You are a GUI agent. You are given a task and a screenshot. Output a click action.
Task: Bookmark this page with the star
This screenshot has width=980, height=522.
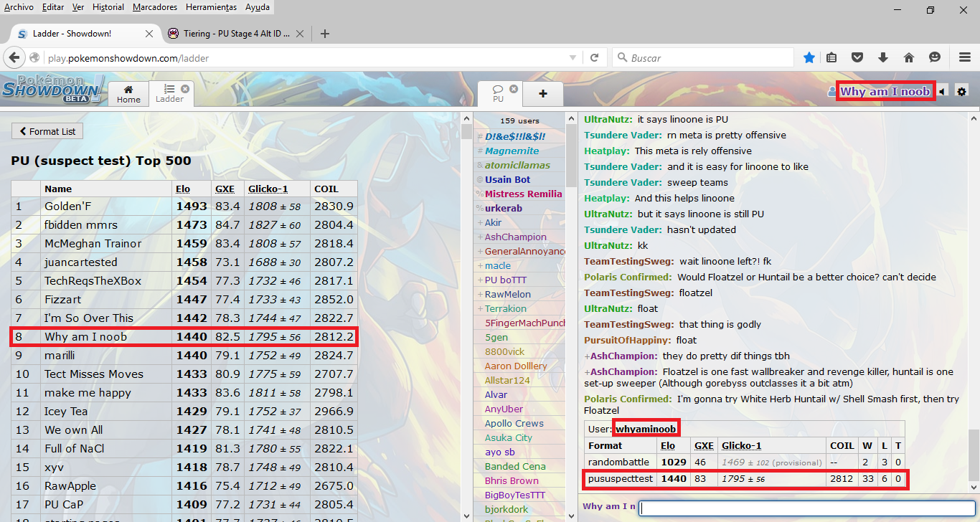point(809,57)
